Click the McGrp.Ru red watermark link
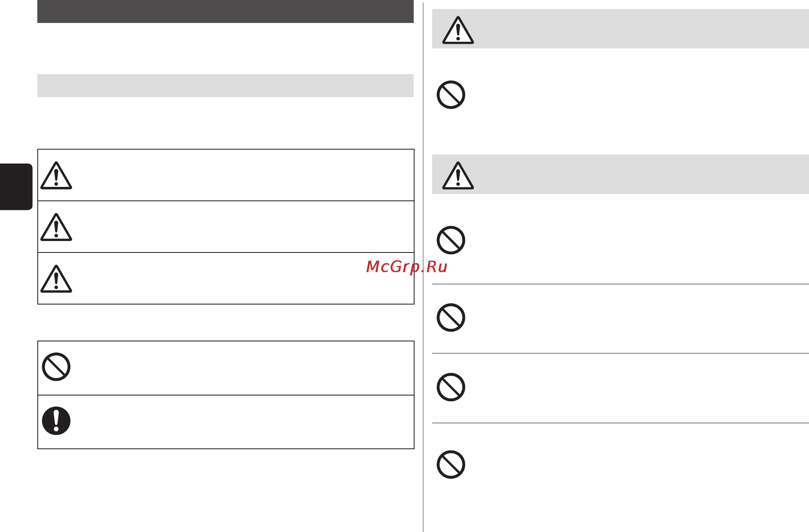This screenshot has width=809, height=532. tap(406, 267)
